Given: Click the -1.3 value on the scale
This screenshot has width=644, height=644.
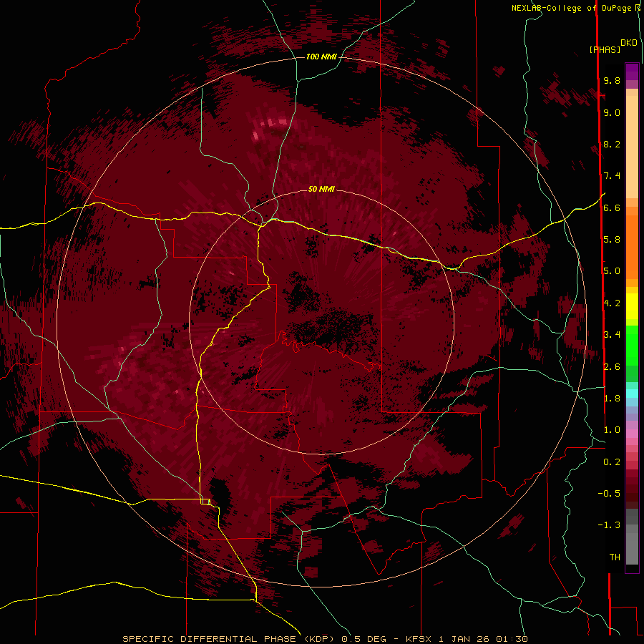Looking at the screenshot, I should (x=609, y=525).
